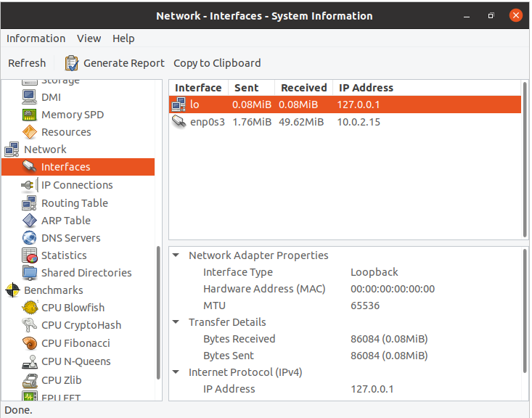Click the Statistics chart icon

tap(29, 255)
